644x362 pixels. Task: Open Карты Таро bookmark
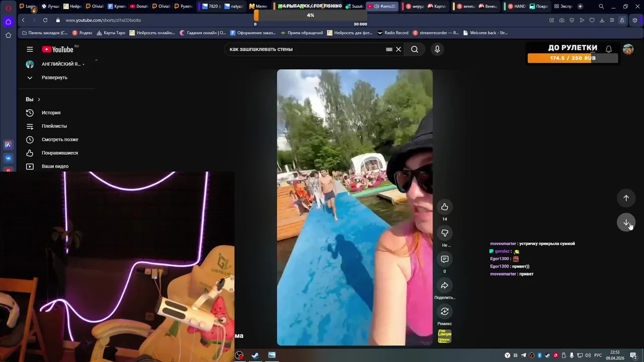111,33
